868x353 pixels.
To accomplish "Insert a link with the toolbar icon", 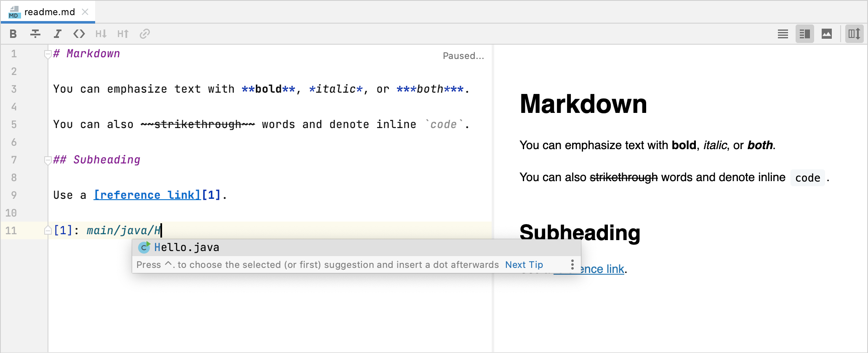I will tap(145, 34).
